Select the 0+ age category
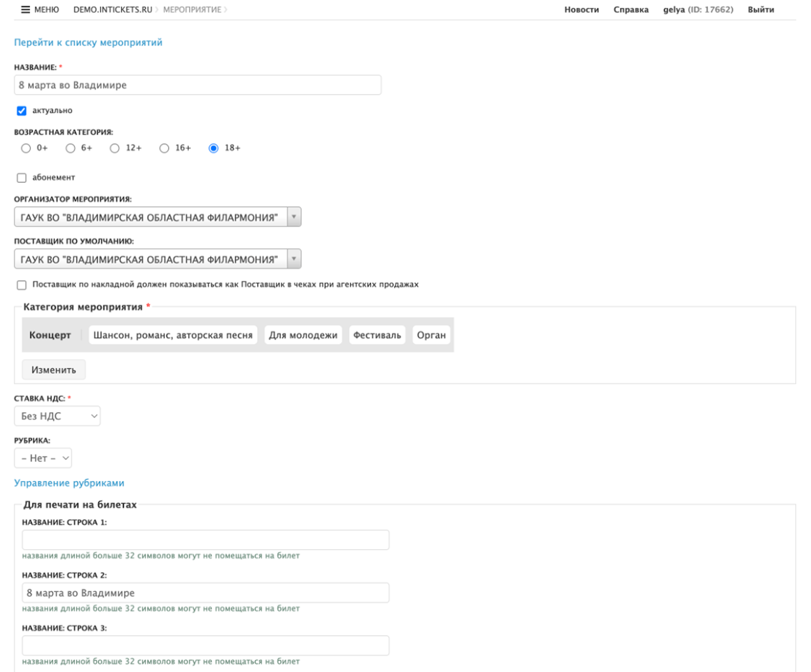 coord(26,148)
